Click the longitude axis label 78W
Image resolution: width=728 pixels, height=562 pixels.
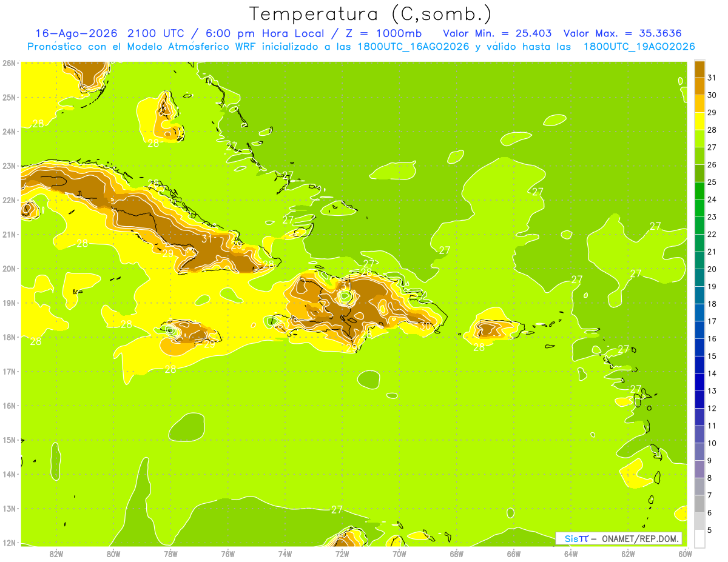point(170,554)
